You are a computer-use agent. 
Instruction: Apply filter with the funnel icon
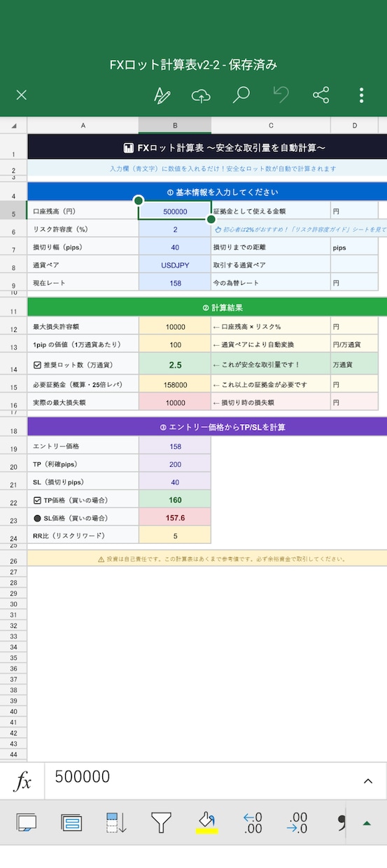coord(162,822)
